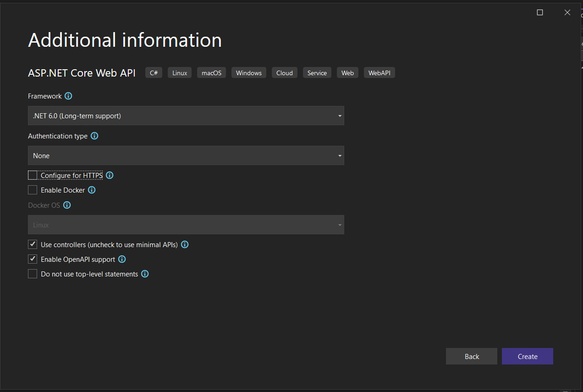The height and width of the screenshot is (392, 583).
Task: Enable the Configure for HTTPS checkbox
Action: tap(33, 175)
